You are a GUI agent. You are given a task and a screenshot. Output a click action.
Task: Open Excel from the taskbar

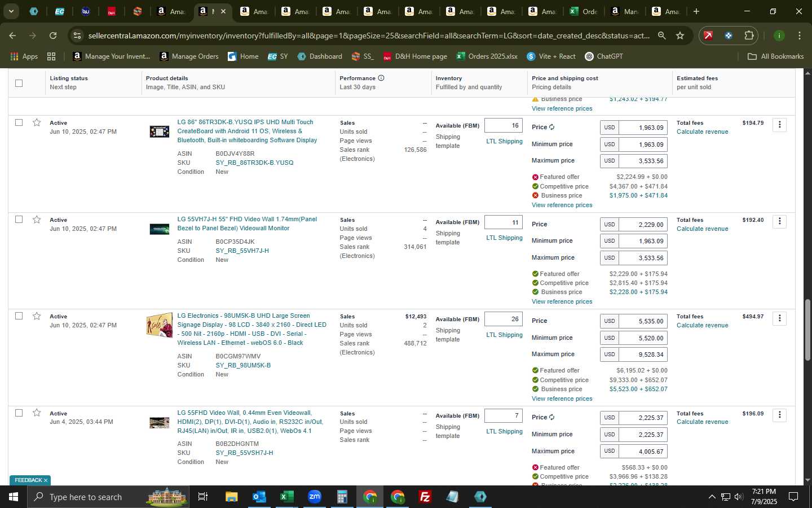coord(286,497)
